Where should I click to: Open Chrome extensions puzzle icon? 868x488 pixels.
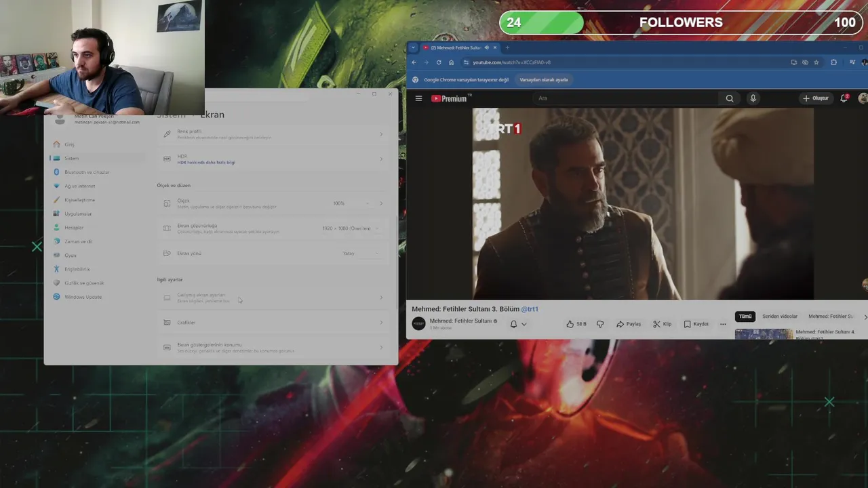833,62
